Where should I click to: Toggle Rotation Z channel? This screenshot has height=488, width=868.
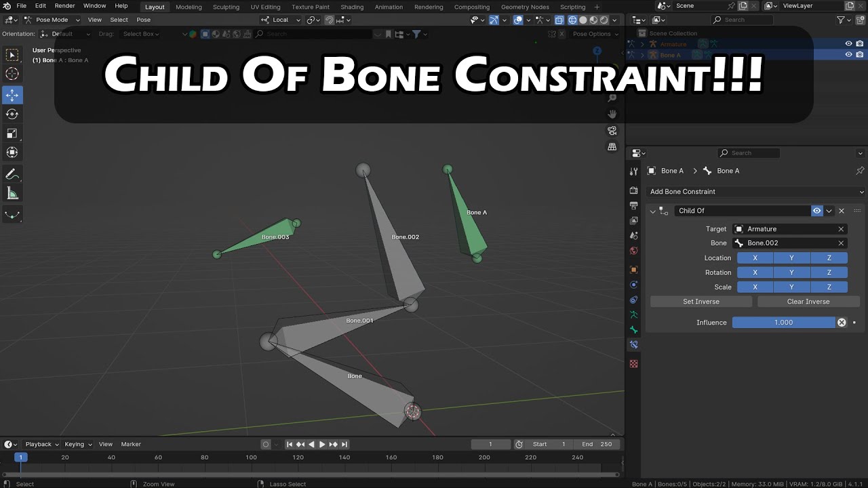(829, 272)
